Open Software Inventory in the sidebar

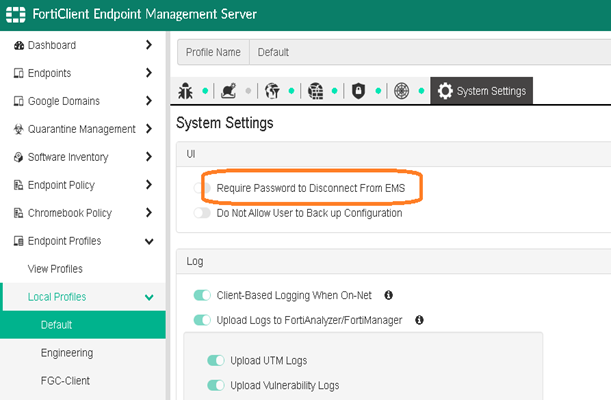pos(68,157)
